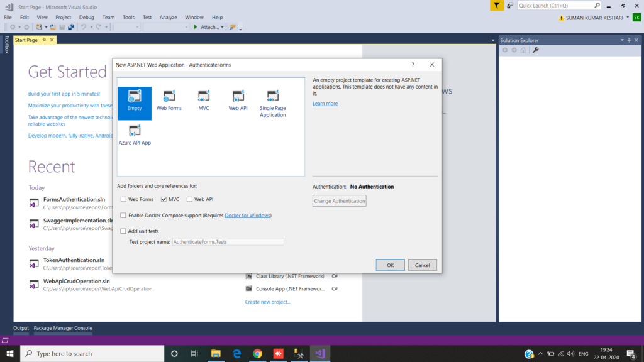The width and height of the screenshot is (644, 362).
Task: Uncheck the MVC checkbox
Action: [x=164, y=199]
